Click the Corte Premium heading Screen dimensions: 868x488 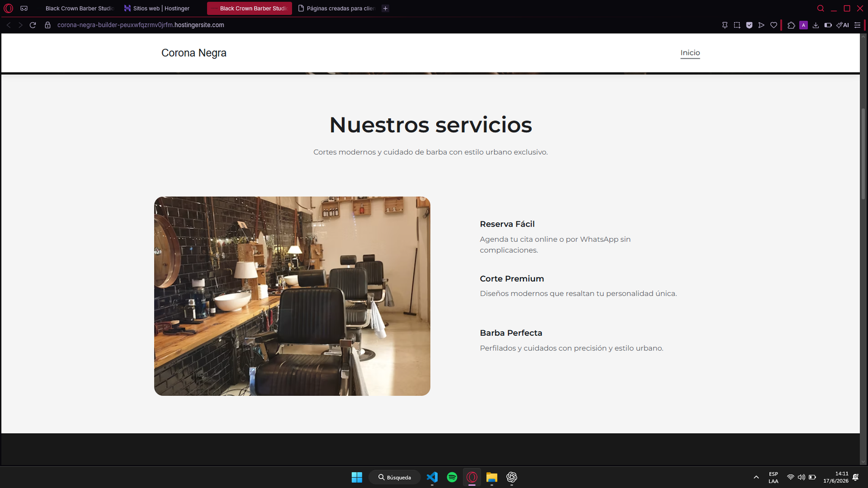[512, 279]
